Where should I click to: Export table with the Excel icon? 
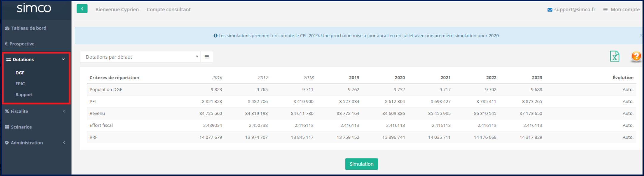(x=614, y=56)
